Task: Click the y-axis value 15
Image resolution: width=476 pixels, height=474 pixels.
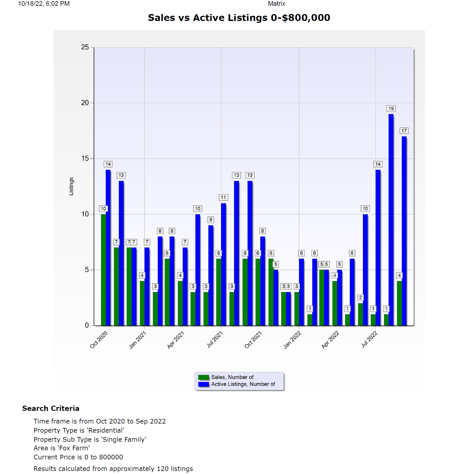Action: tap(85, 159)
